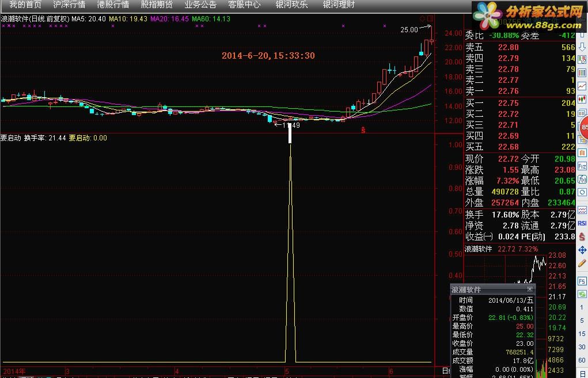Image resolution: width=588 pixels, height=378 pixels.
Task: Switch to 60-minute period
Action: (x=582, y=360)
